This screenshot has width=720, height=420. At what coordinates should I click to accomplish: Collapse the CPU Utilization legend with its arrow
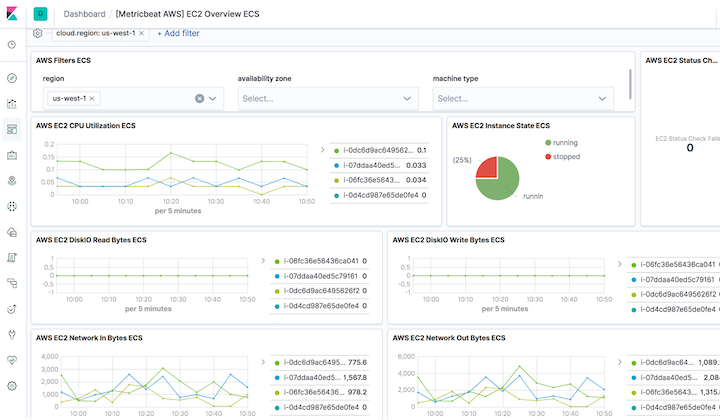[x=322, y=150]
